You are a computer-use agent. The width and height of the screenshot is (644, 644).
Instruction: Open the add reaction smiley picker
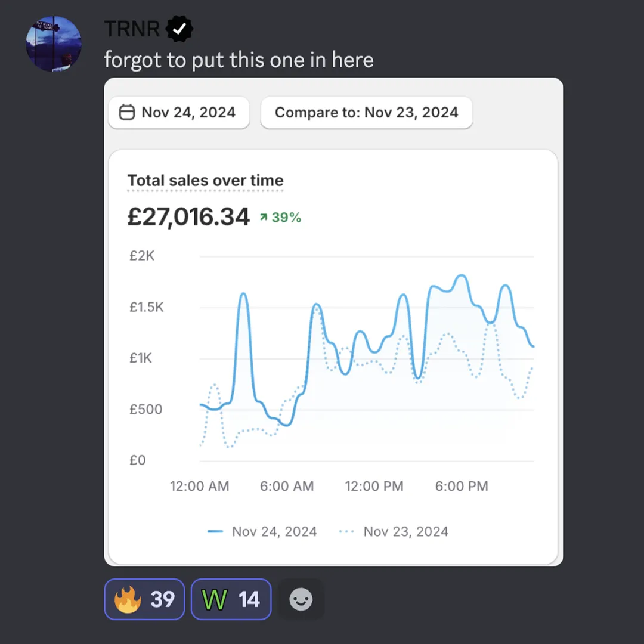click(301, 599)
